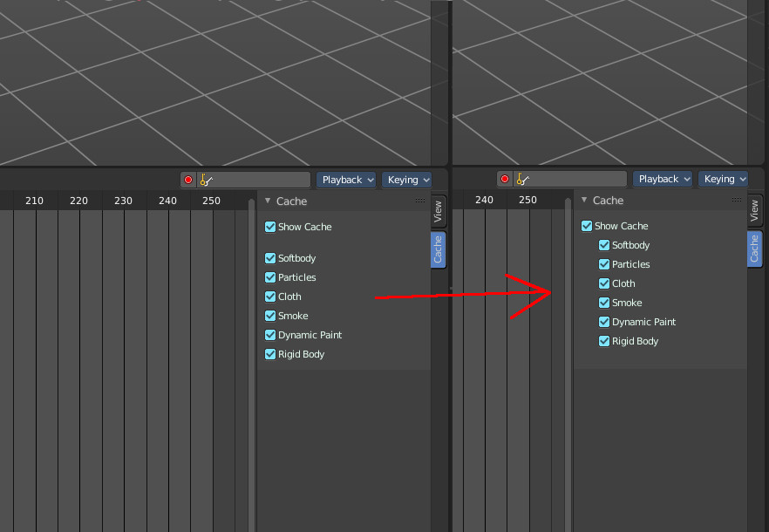This screenshot has width=769, height=532.
Task: Click frame 230 on left timeline ruler
Action: point(123,201)
